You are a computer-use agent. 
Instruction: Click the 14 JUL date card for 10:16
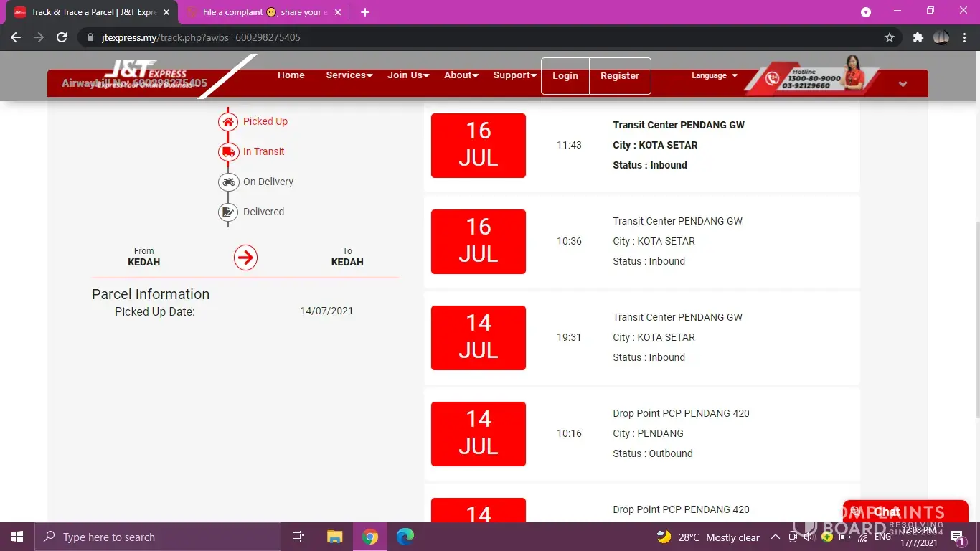point(479,434)
